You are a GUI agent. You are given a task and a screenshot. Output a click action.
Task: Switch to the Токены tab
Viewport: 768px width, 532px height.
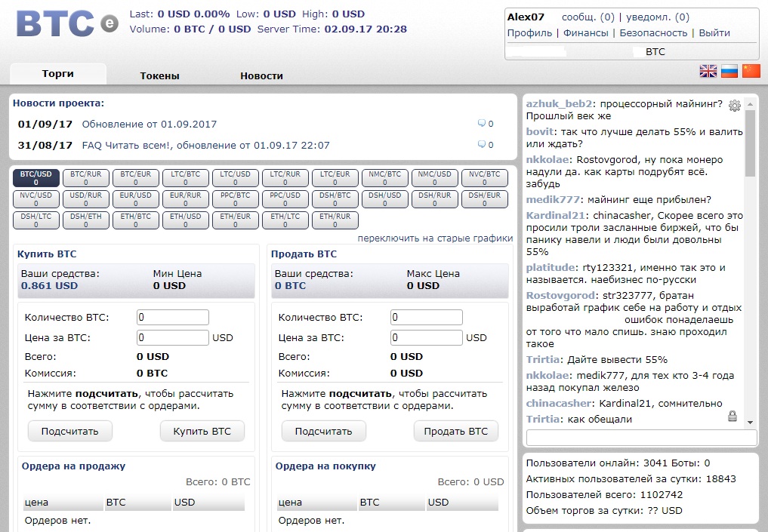click(159, 76)
